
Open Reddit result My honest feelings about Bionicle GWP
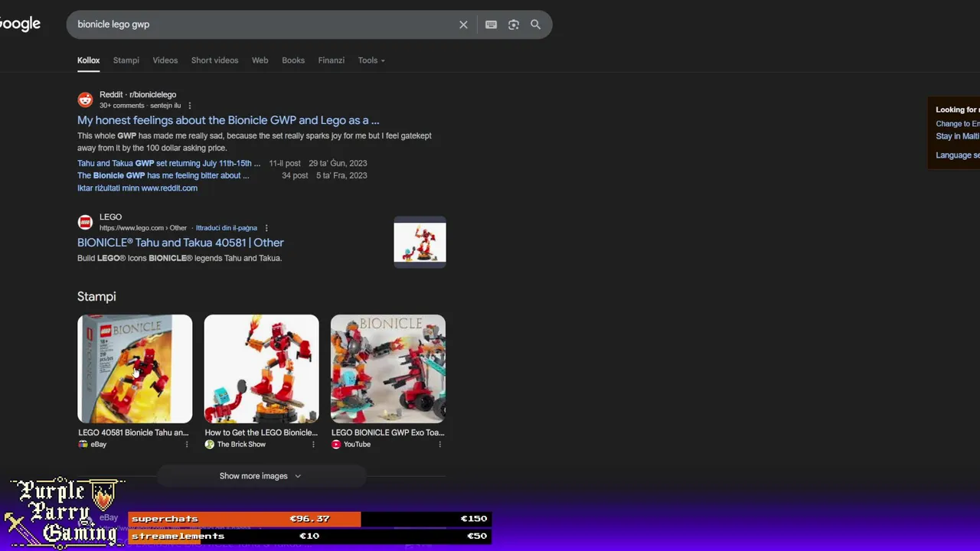[228, 120]
